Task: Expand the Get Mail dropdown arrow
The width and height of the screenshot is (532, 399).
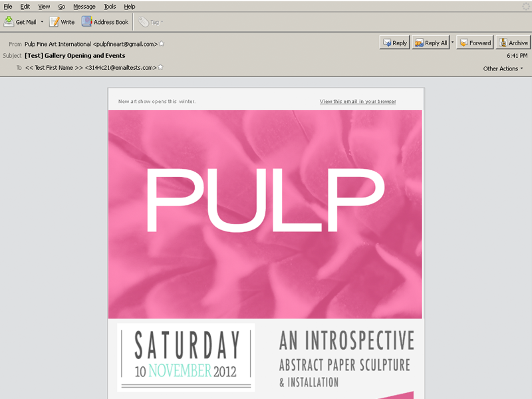Action: (x=42, y=22)
